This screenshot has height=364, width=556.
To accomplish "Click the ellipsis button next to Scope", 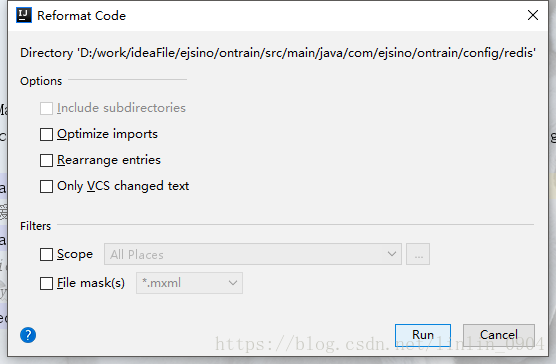I will [418, 254].
